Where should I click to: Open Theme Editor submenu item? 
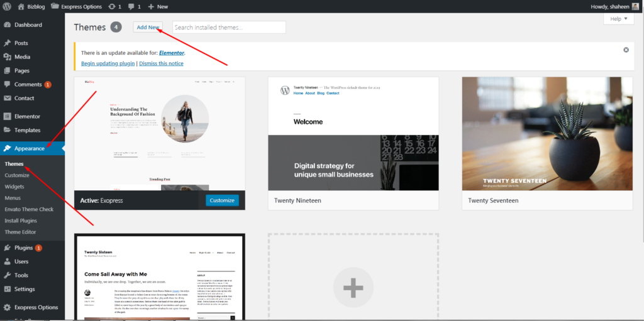[21, 232]
